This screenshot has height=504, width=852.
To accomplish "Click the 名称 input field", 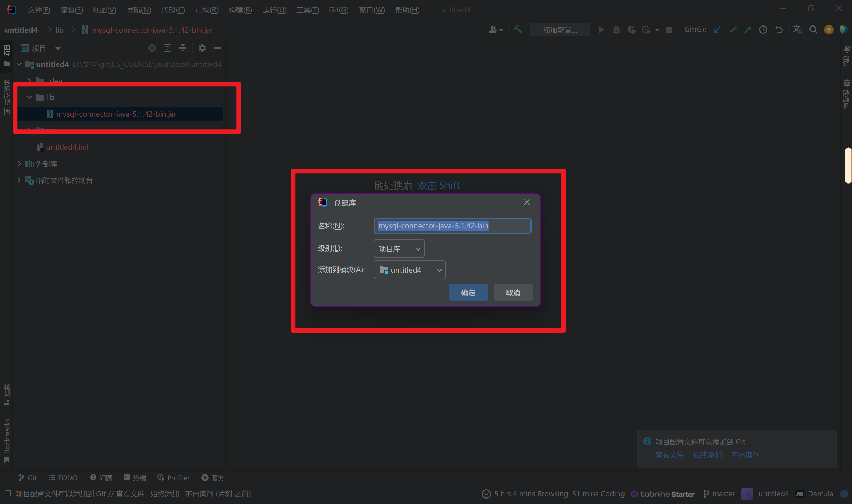I will coord(452,226).
